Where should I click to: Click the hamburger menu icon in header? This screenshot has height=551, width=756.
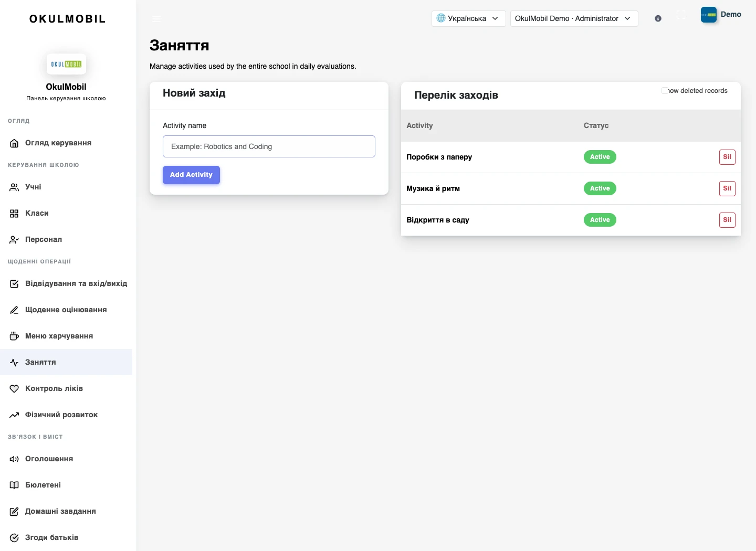click(x=156, y=18)
